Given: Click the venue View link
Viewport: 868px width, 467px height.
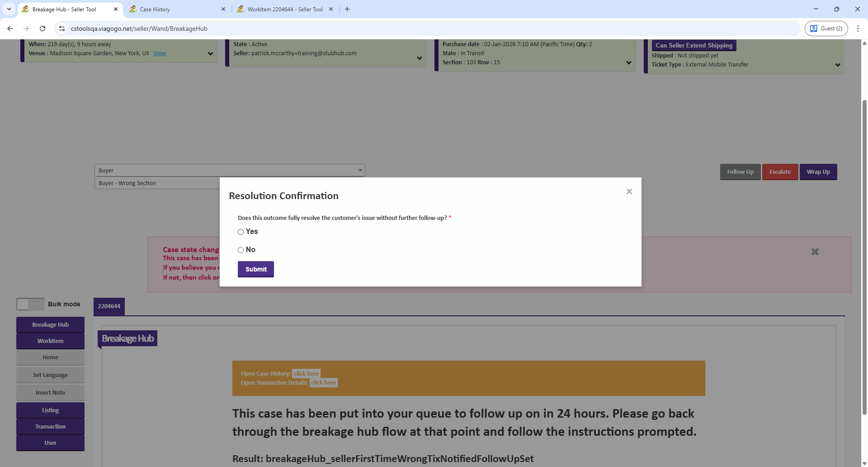Looking at the screenshot, I should click(159, 53).
